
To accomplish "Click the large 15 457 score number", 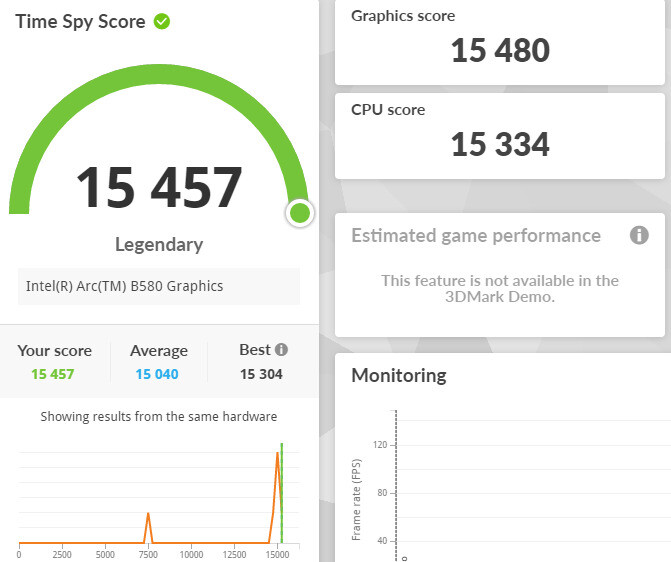I will [159, 187].
